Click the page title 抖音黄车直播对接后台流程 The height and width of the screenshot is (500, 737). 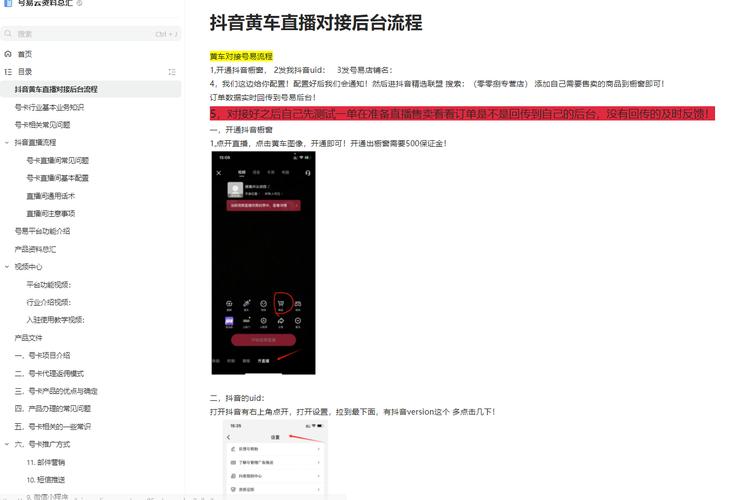pos(316,23)
